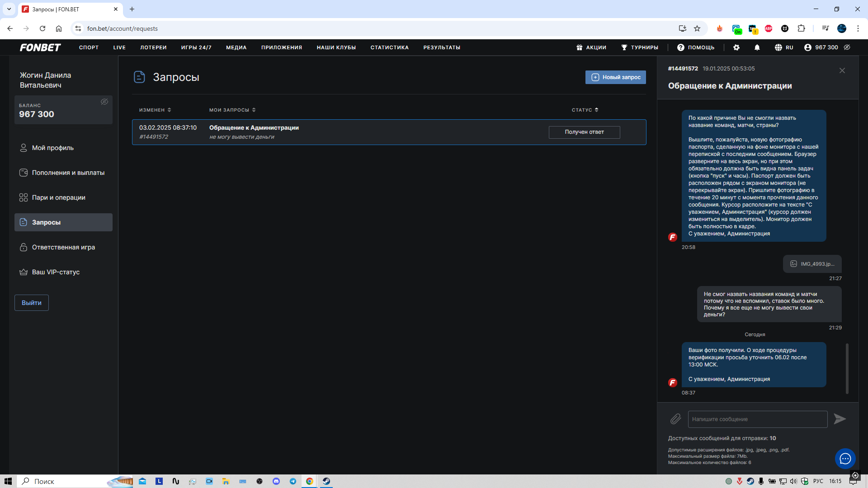Click the Получен ответ status button

pyautogui.click(x=584, y=132)
